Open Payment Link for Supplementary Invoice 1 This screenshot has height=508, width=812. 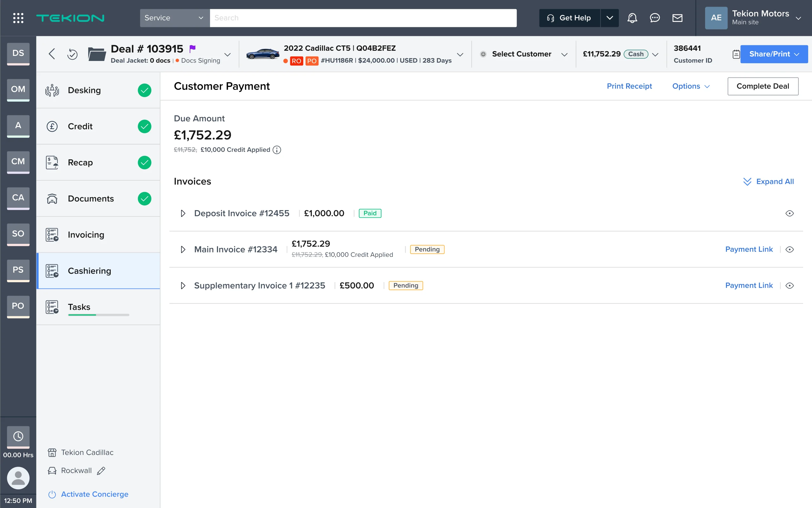coord(749,285)
